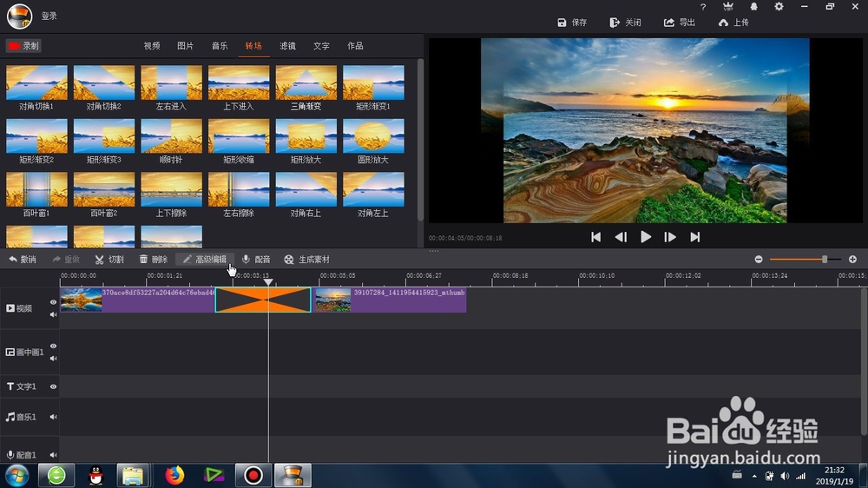
Task: Open the File Explorer taskbar icon
Action: (x=133, y=475)
